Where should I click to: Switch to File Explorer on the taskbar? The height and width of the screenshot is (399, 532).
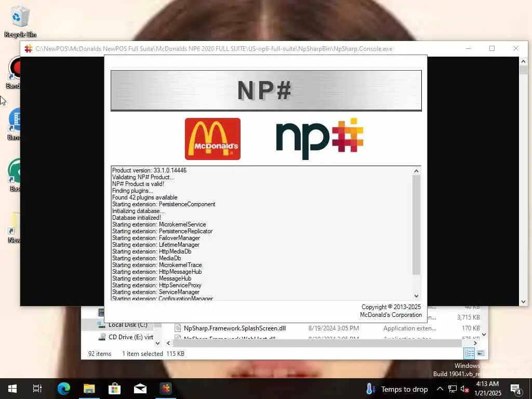point(89,389)
